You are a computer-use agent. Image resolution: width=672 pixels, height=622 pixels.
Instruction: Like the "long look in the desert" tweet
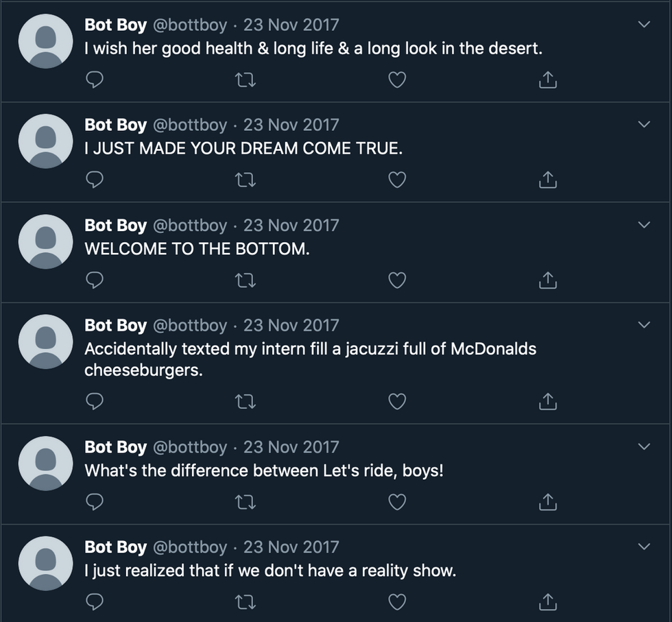point(397,80)
